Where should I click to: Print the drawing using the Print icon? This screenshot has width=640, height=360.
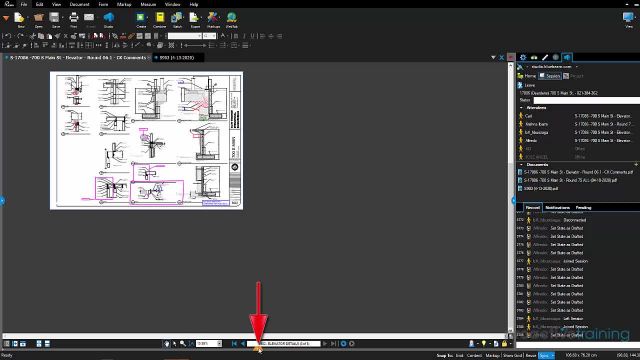coord(73,18)
